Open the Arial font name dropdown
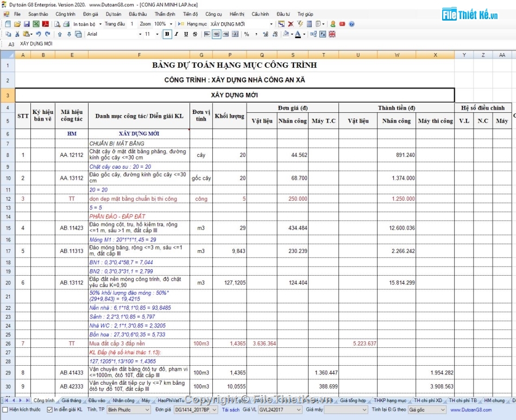 [140, 34]
